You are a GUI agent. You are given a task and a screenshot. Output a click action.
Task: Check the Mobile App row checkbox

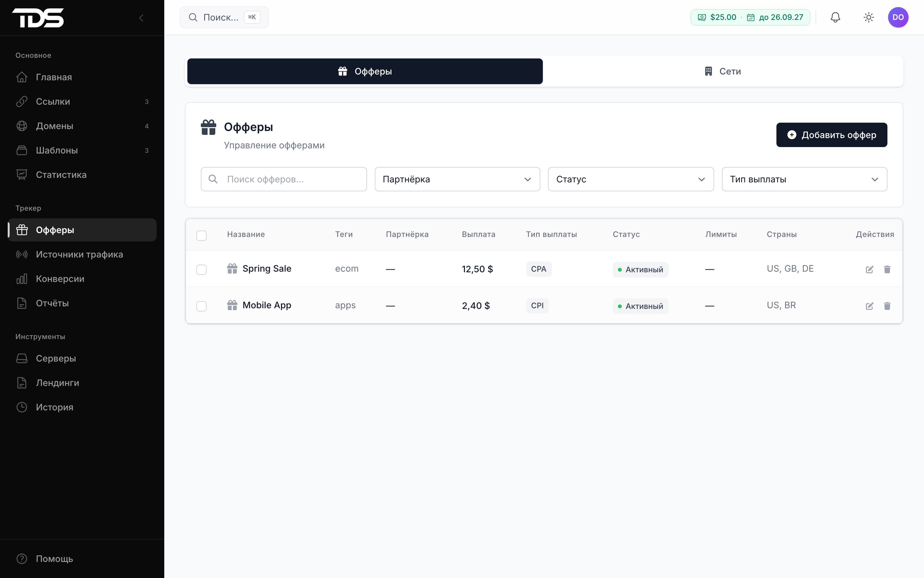[201, 306]
